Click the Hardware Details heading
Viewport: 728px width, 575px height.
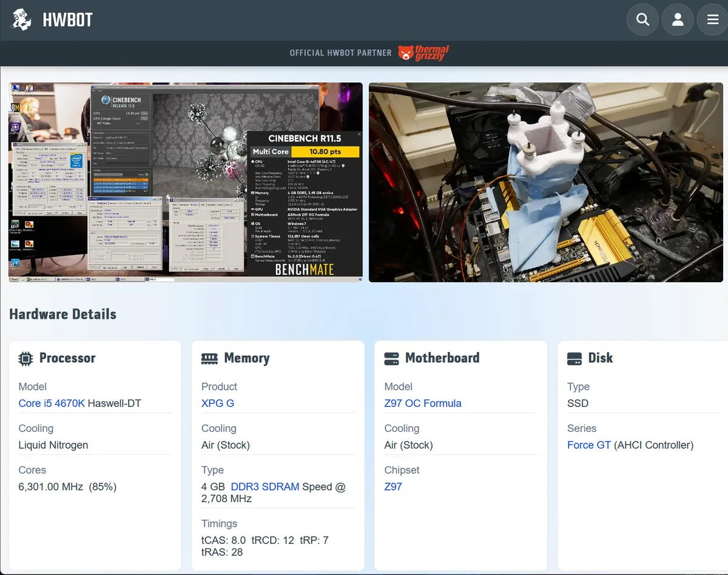pyautogui.click(x=62, y=314)
